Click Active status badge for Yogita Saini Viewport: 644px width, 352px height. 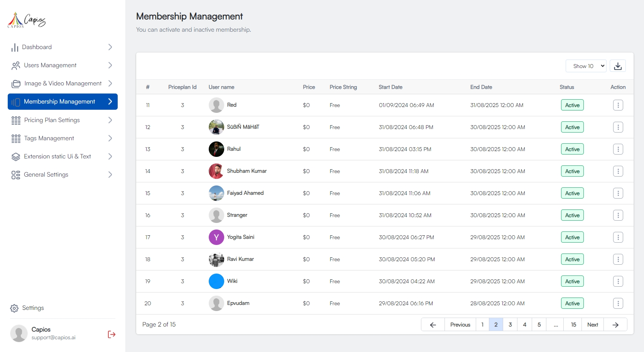tap(572, 237)
